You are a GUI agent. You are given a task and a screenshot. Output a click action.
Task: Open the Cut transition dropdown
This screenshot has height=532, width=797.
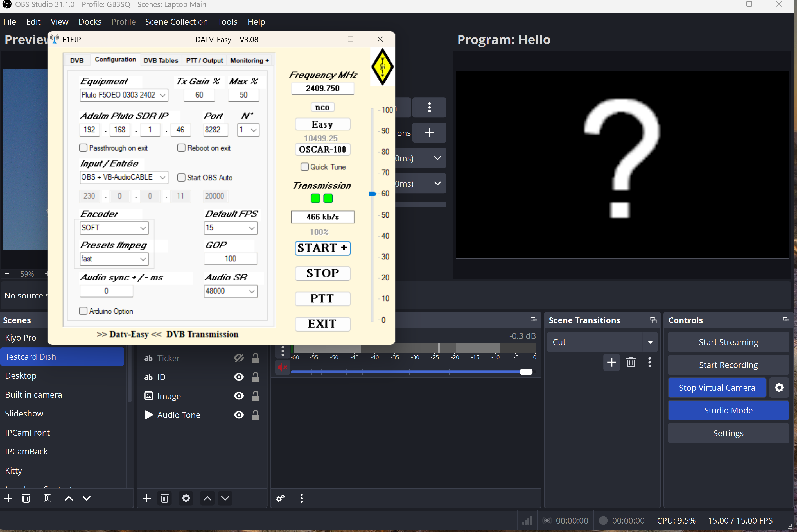click(650, 342)
